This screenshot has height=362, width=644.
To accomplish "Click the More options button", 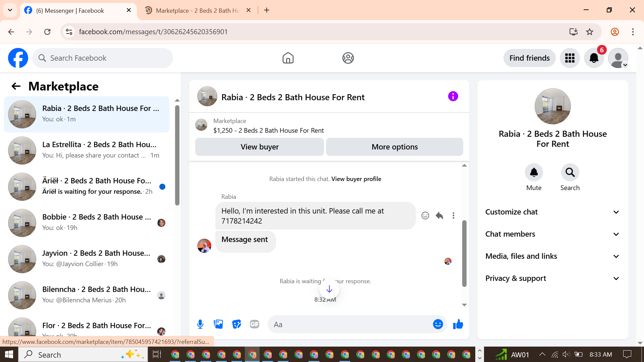I will click(394, 147).
